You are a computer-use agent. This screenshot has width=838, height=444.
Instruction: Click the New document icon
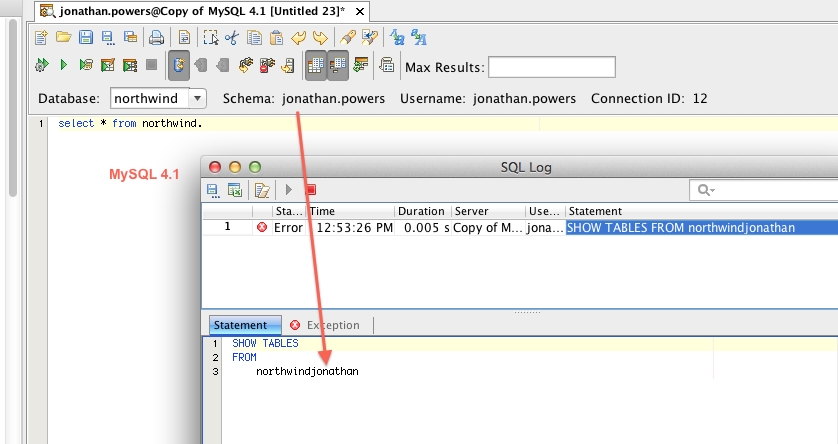(x=41, y=37)
